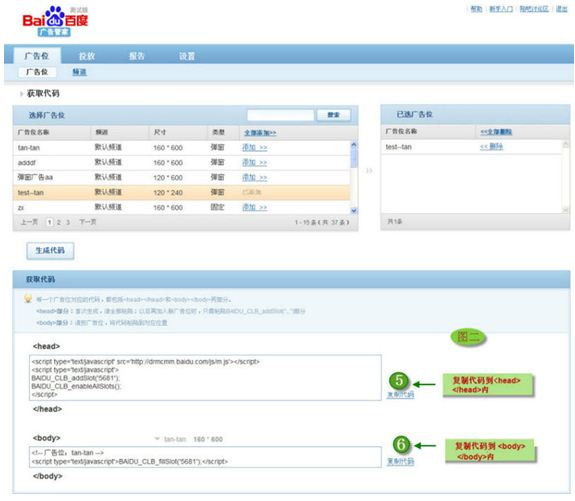
Task: Select the 广告位 sub-tab
Action: (37, 72)
